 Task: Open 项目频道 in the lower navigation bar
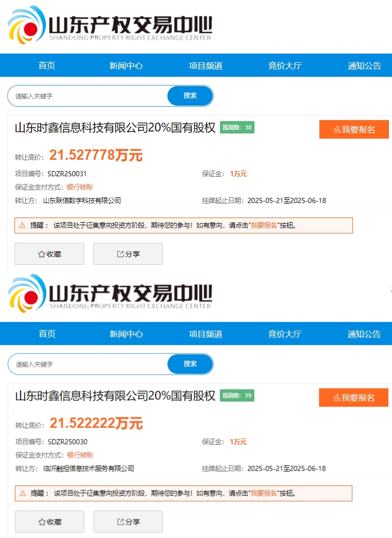click(x=206, y=334)
